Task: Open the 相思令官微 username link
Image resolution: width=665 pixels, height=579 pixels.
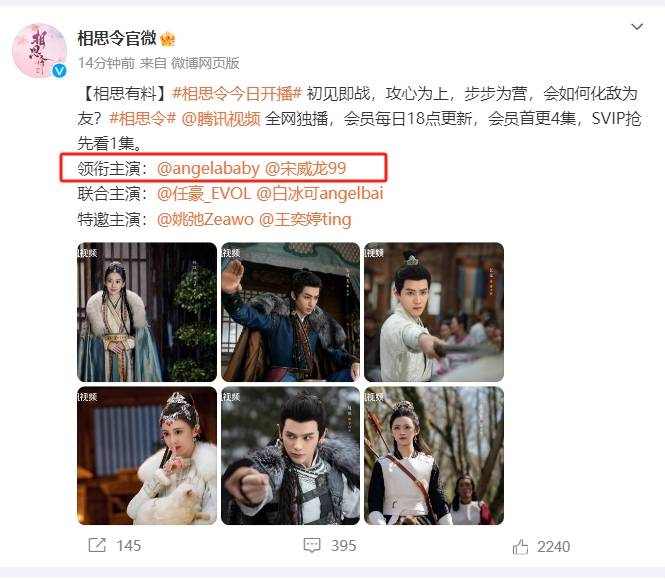Action: 117,39
